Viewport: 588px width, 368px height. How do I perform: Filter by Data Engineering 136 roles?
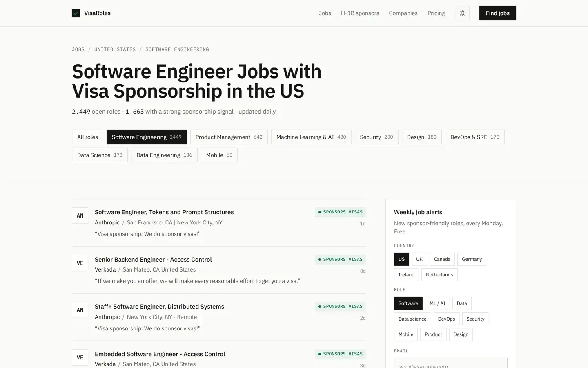[x=164, y=155]
